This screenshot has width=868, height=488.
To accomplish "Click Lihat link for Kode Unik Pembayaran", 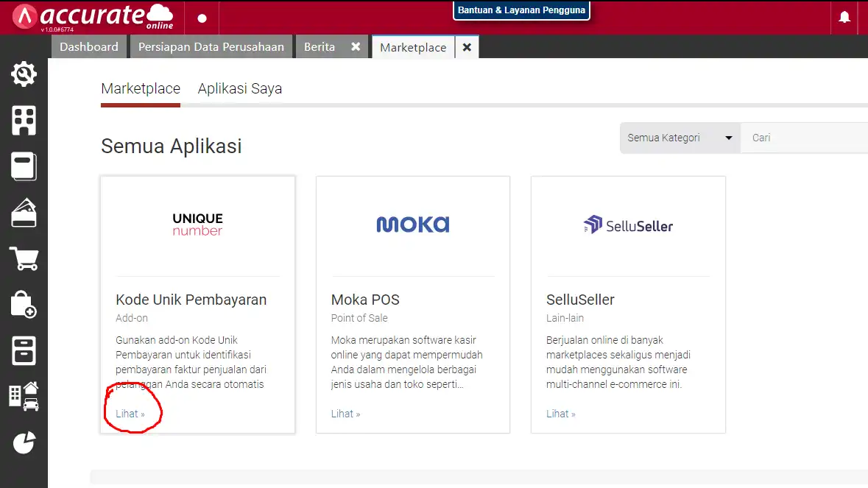I will (130, 414).
